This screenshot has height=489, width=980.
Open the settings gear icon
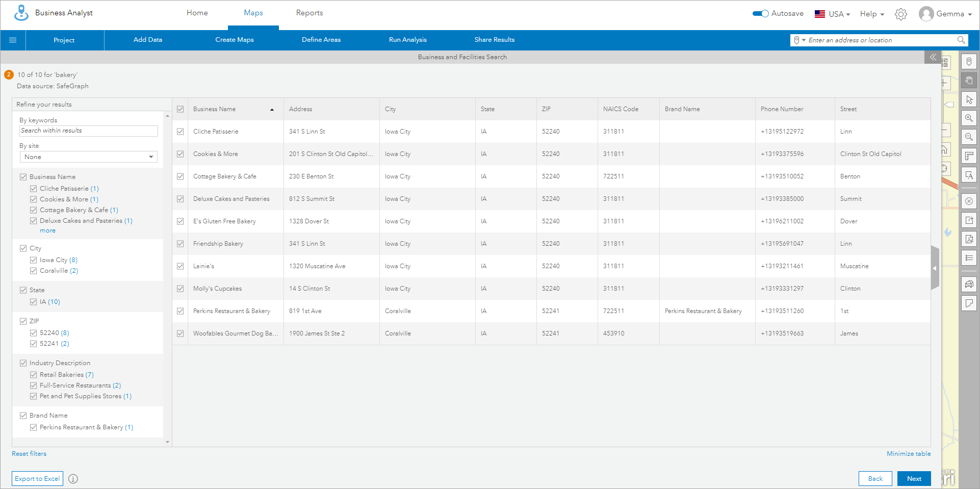click(x=901, y=14)
